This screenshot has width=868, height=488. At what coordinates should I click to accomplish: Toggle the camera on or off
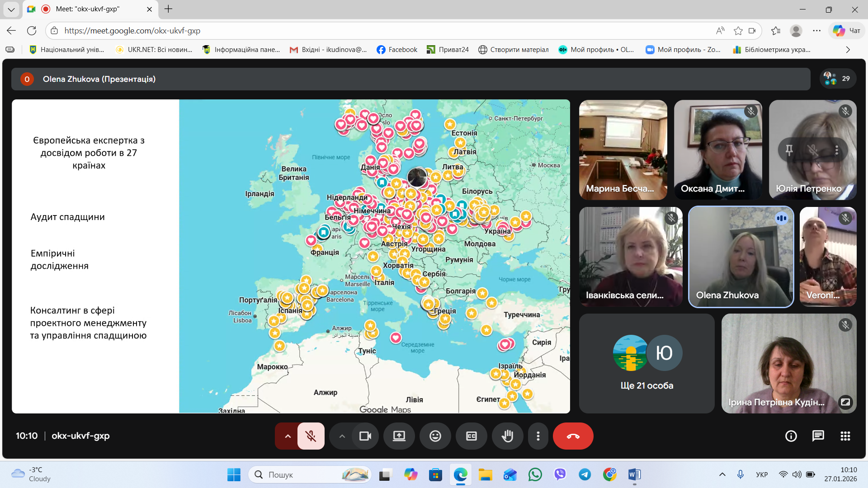[365, 436]
